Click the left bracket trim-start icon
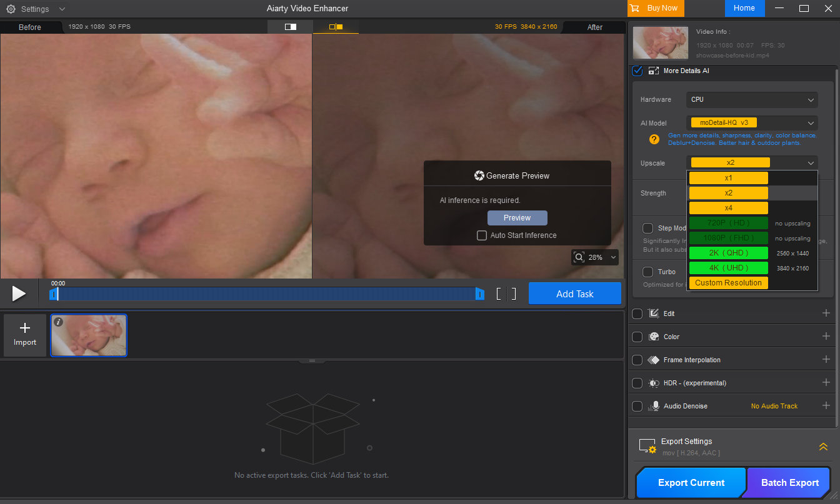 [499, 294]
